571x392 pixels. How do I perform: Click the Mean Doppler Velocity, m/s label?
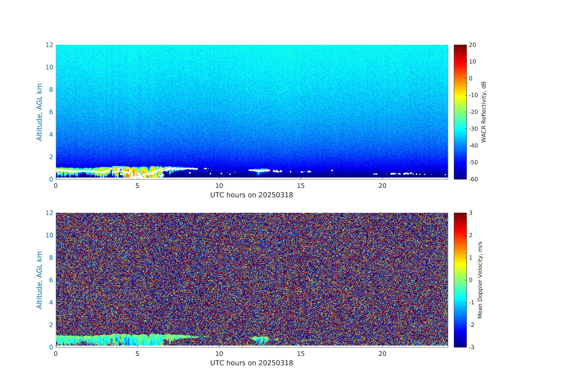click(x=480, y=280)
